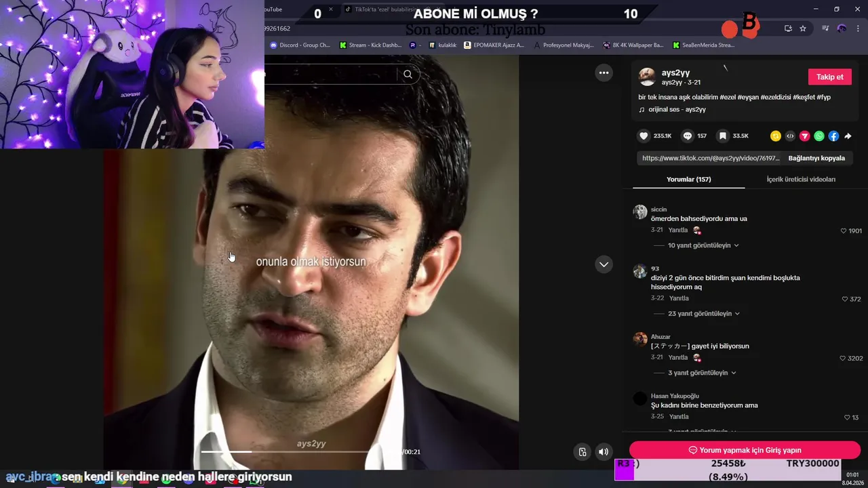Like 93's comment heart with 372

point(845,299)
